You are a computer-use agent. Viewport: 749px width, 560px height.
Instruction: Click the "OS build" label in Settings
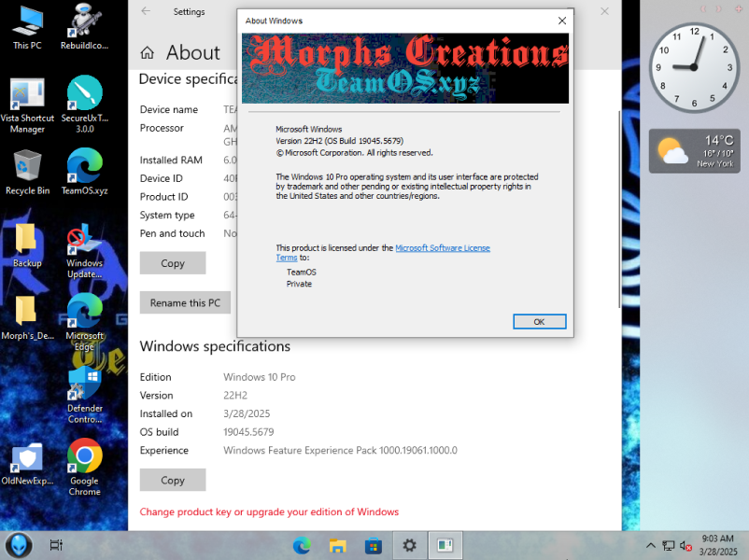pyautogui.click(x=159, y=432)
